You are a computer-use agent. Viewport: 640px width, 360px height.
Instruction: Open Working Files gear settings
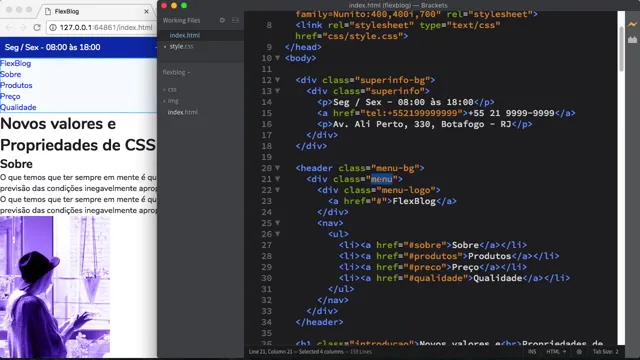(222, 20)
